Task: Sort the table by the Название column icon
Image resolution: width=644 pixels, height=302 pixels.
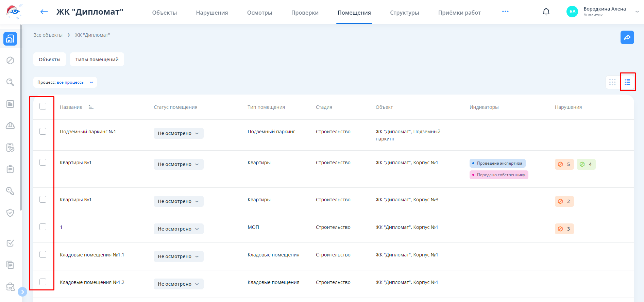Action: pyautogui.click(x=91, y=107)
